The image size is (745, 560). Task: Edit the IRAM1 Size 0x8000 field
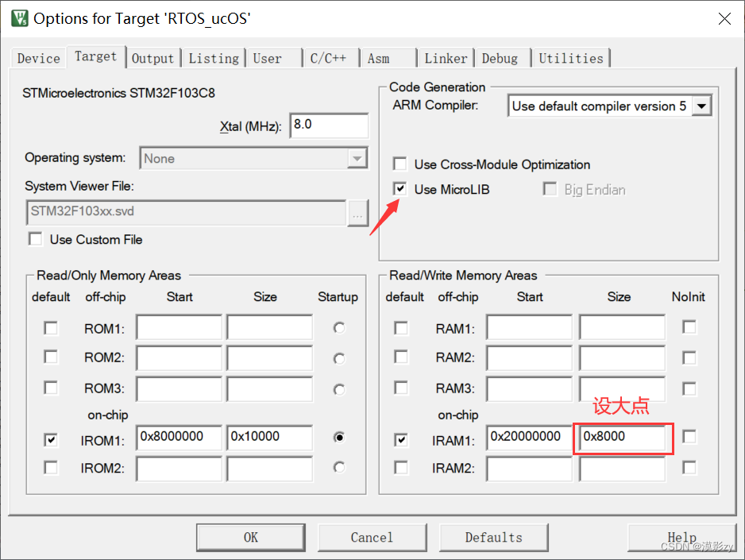pyautogui.click(x=622, y=438)
